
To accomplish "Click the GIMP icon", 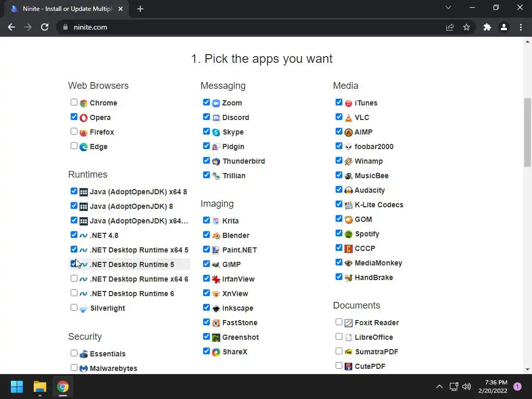I will (216, 264).
